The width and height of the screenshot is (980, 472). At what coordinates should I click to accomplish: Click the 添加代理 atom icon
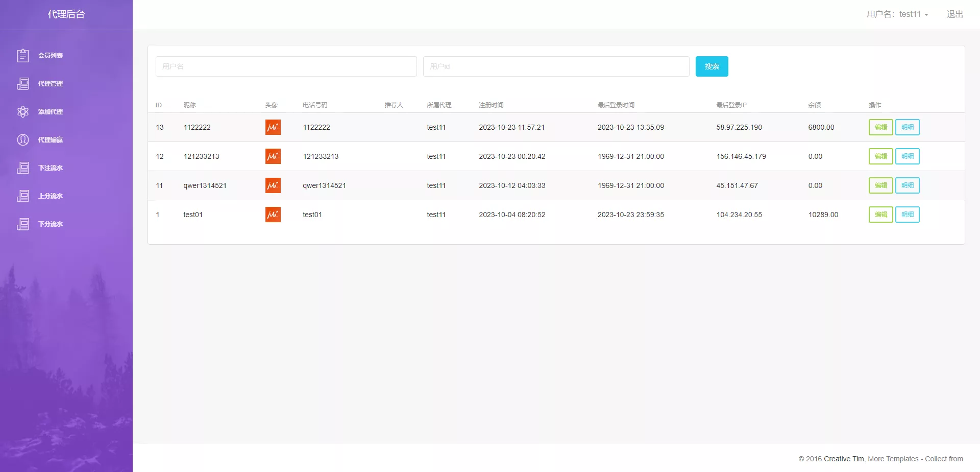(x=23, y=111)
